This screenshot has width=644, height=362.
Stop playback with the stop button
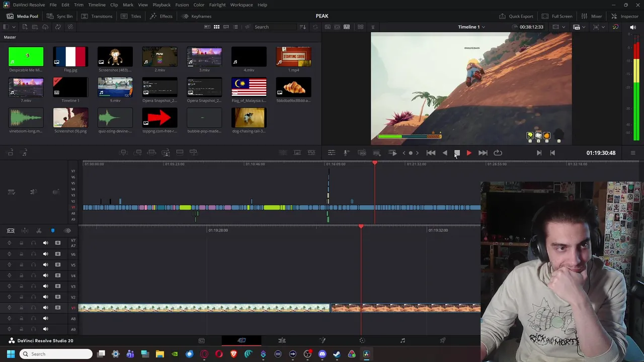457,153
